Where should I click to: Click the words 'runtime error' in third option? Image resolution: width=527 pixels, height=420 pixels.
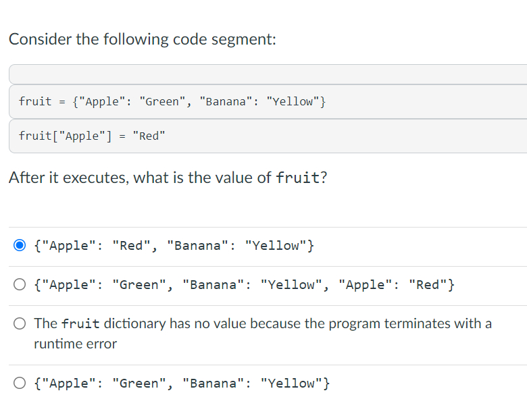pos(75,344)
